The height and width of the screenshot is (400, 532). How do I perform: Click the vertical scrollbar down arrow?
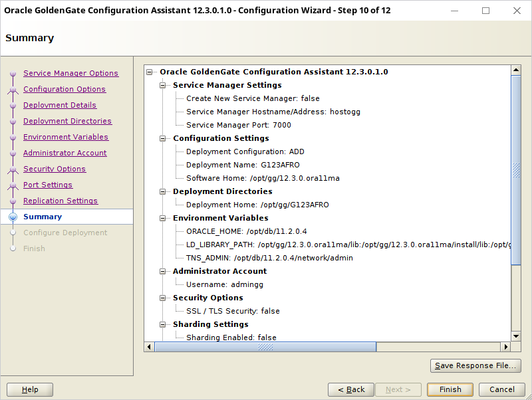point(516,336)
